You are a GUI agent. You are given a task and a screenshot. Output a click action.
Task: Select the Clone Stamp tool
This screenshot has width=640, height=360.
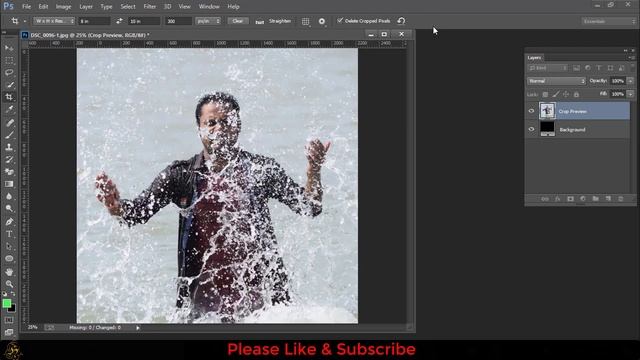point(9,147)
